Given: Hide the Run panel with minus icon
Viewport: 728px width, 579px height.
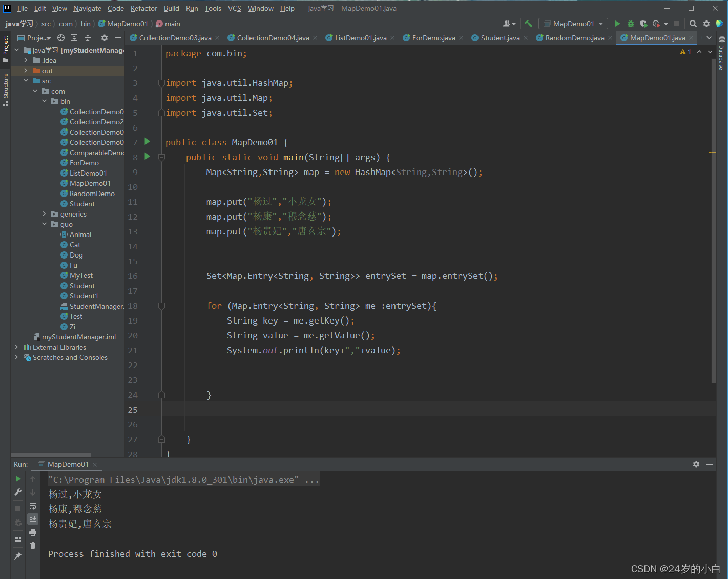Looking at the screenshot, I should pos(710,464).
